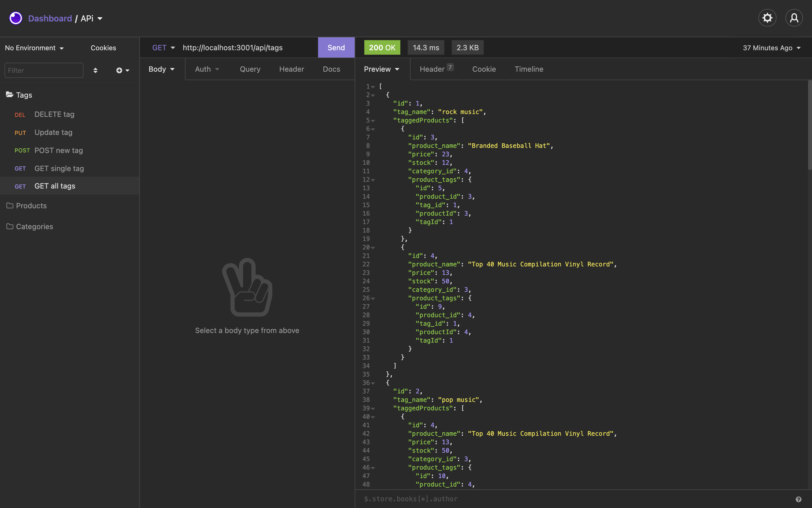Image resolution: width=812 pixels, height=508 pixels.
Task: Open settings with the gear icon
Action: tap(767, 18)
